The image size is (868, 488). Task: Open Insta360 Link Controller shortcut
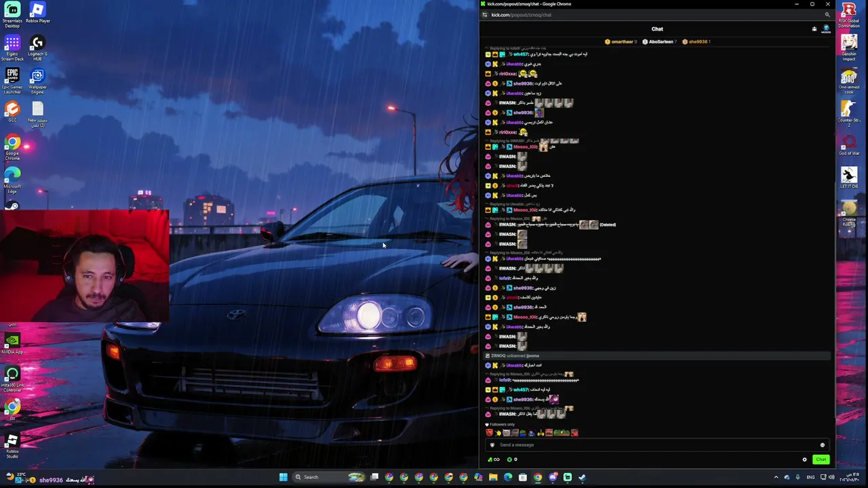click(12, 380)
